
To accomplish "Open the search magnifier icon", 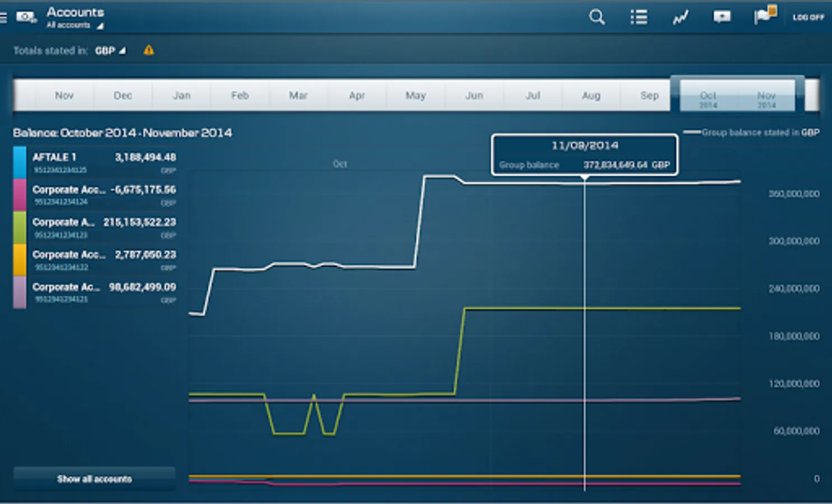I will click(597, 17).
